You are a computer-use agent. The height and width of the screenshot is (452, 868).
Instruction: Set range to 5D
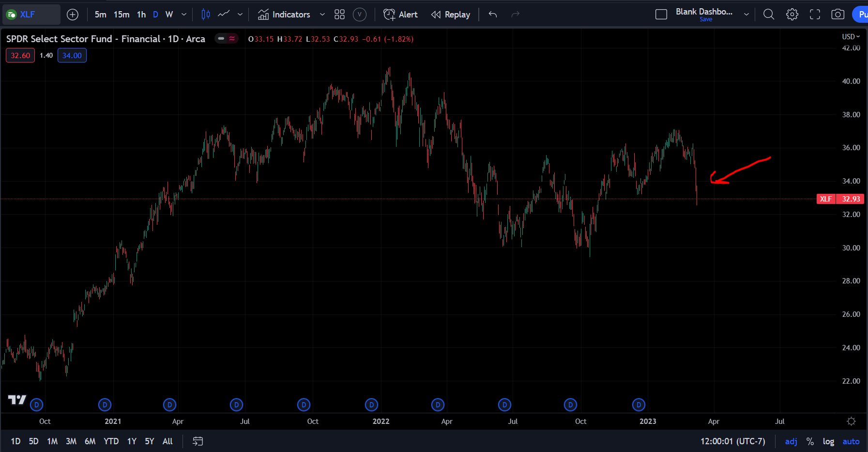click(33, 441)
